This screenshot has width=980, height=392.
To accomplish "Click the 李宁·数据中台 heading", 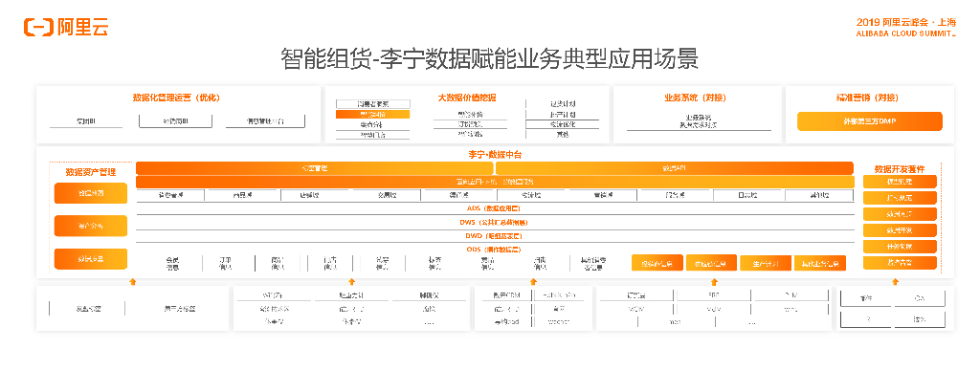I will point(495,154).
